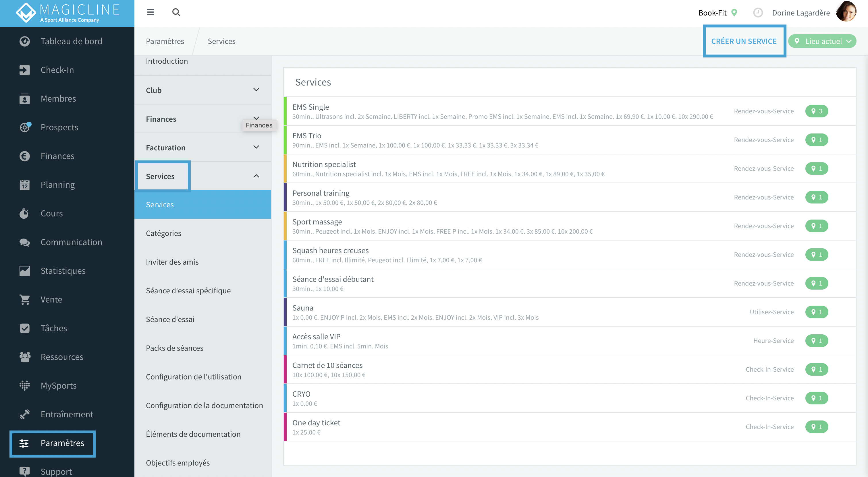The width and height of the screenshot is (868, 477).
Task: Click the clock icon beside Dorine Lagardère
Action: point(758,13)
